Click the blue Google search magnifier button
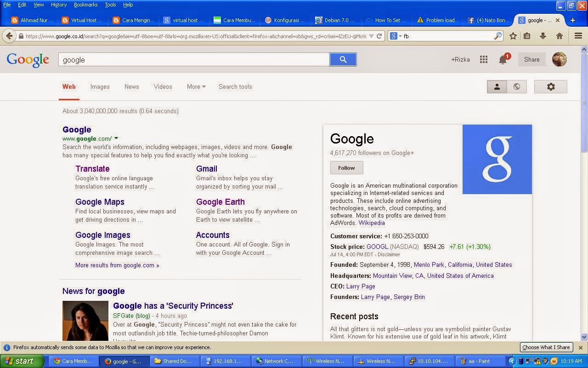 [x=343, y=59]
